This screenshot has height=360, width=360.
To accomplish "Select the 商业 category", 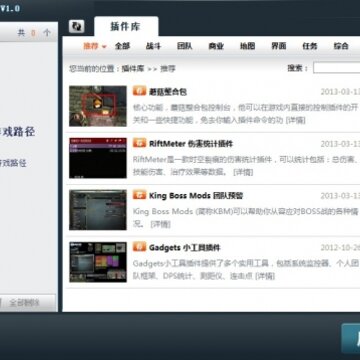I will point(216,46).
